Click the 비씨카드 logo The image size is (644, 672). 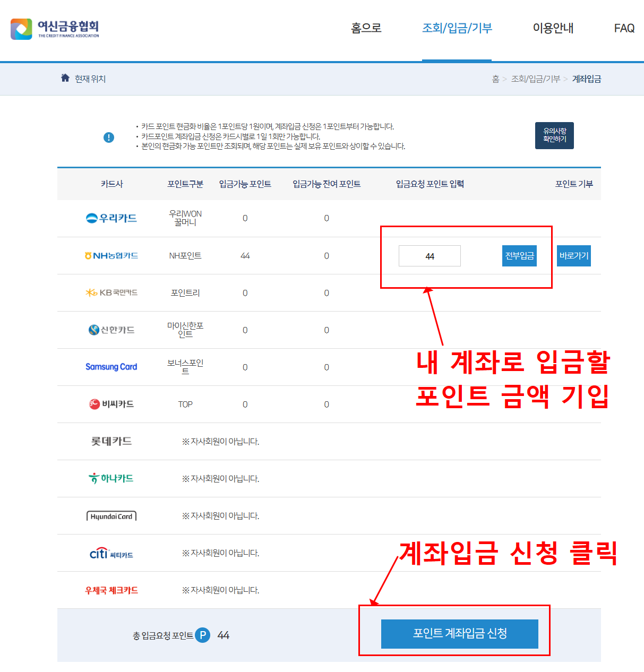pos(111,404)
